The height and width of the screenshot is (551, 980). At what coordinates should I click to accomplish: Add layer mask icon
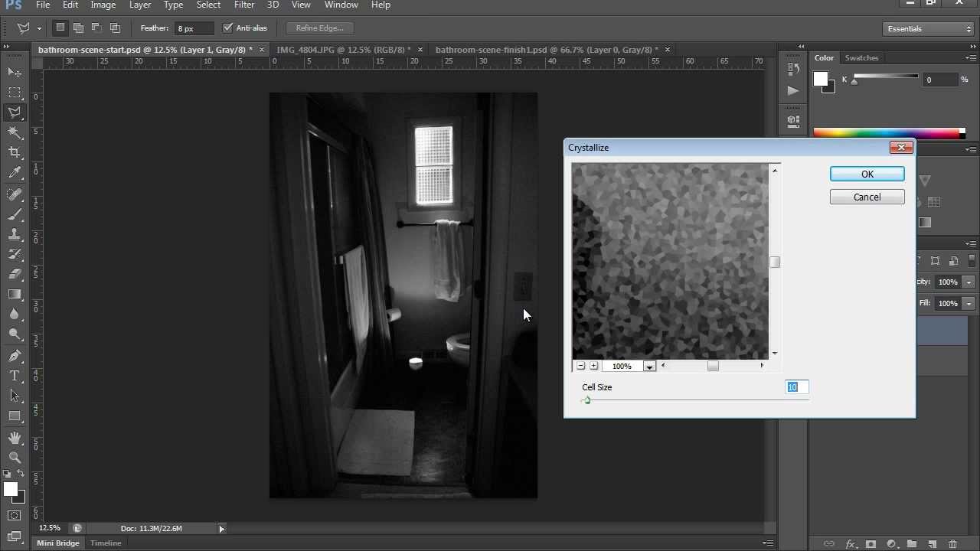pos(871,544)
